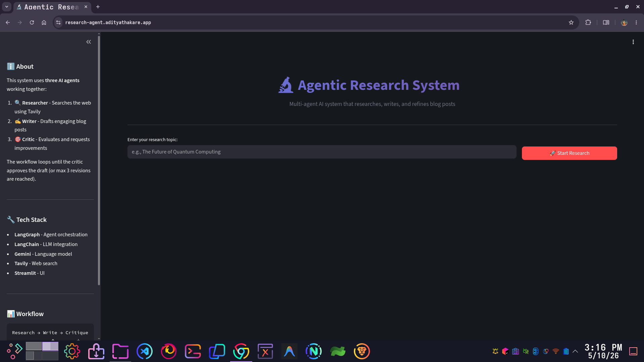The height and width of the screenshot is (362, 644).
Task: Click the Start Research button
Action: (x=569, y=153)
